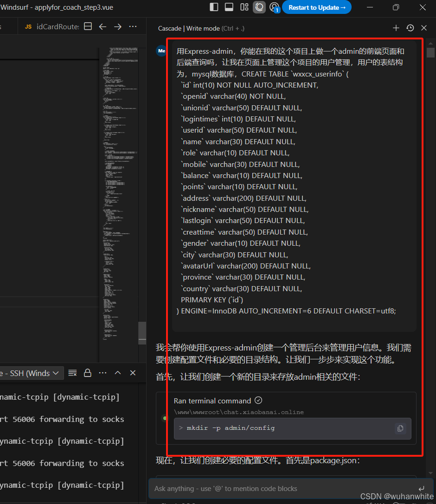Image resolution: width=436 pixels, height=504 pixels.
Task: Click the Restart to Update button
Action: click(x=317, y=7)
